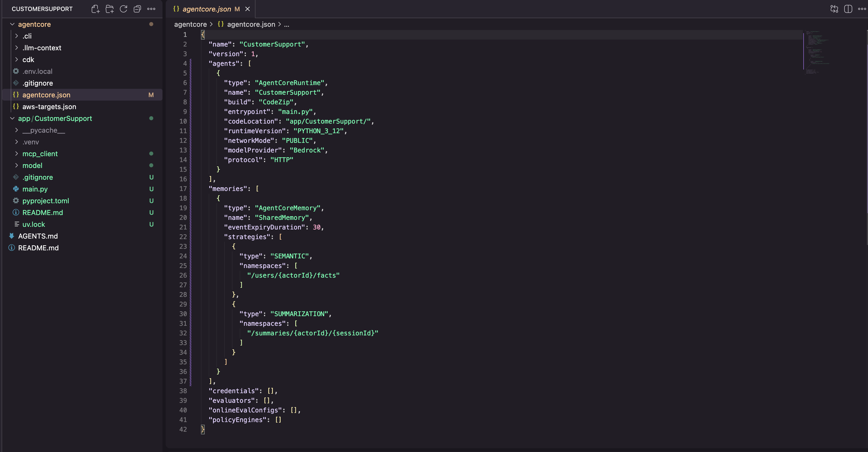Click the New Folder icon in explorer header
Viewport: 868px width, 452px height.
click(x=110, y=9)
